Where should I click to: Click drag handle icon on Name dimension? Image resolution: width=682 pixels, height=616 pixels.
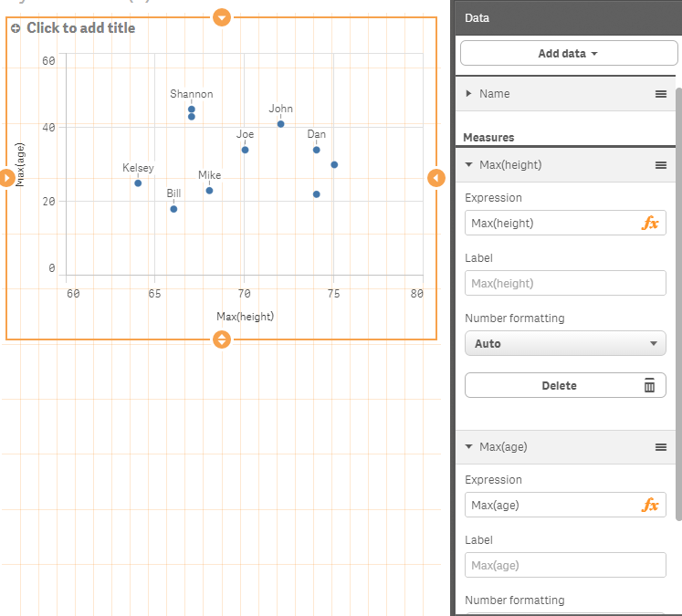click(x=661, y=94)
